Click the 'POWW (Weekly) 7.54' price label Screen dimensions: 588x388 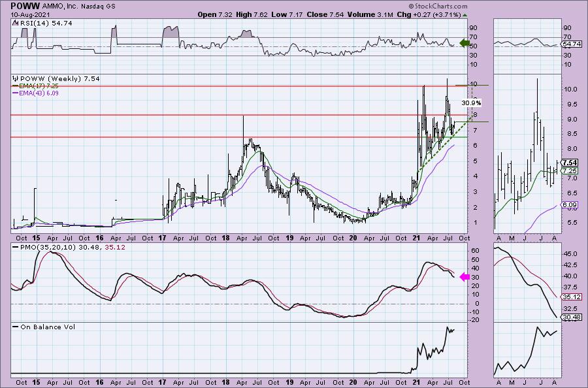pyautogui.click(x=60, y=79)
